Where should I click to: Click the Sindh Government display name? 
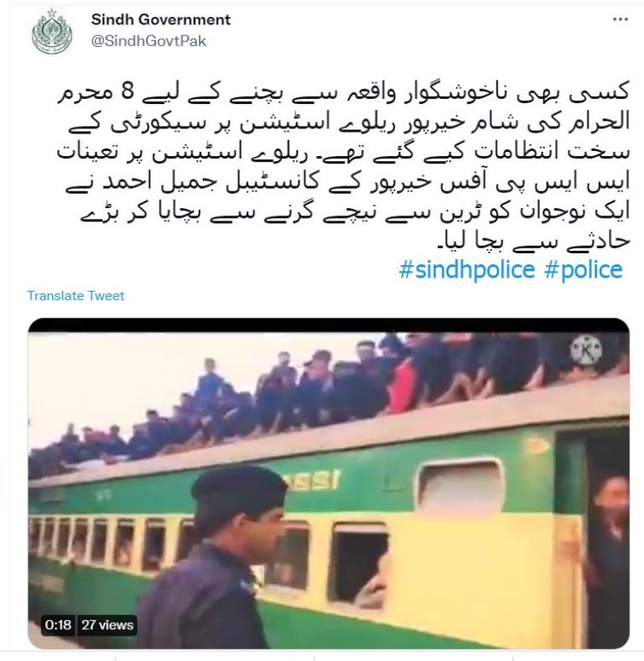click(160, 19)
